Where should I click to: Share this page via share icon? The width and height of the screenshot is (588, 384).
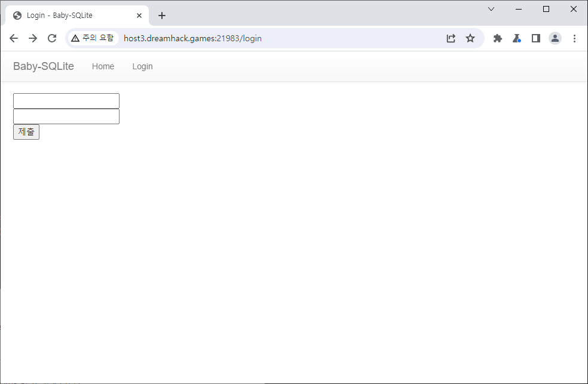coord(451,38)
